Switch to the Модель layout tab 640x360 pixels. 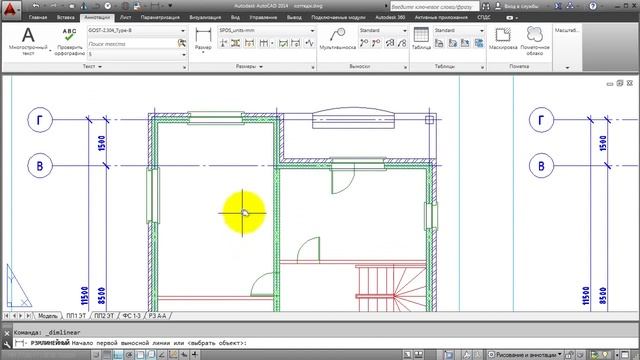tap(47, 316)
